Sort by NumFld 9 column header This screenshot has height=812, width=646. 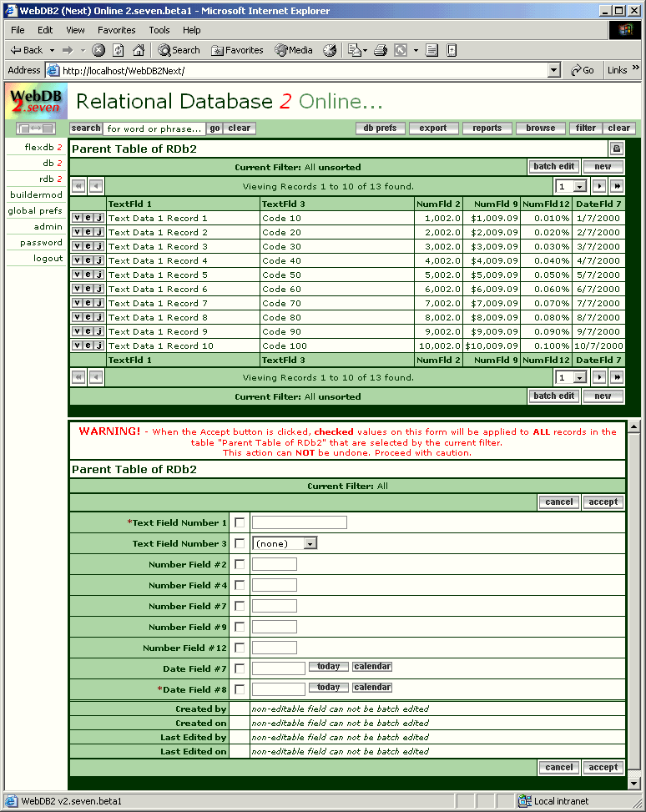point(496,204)
